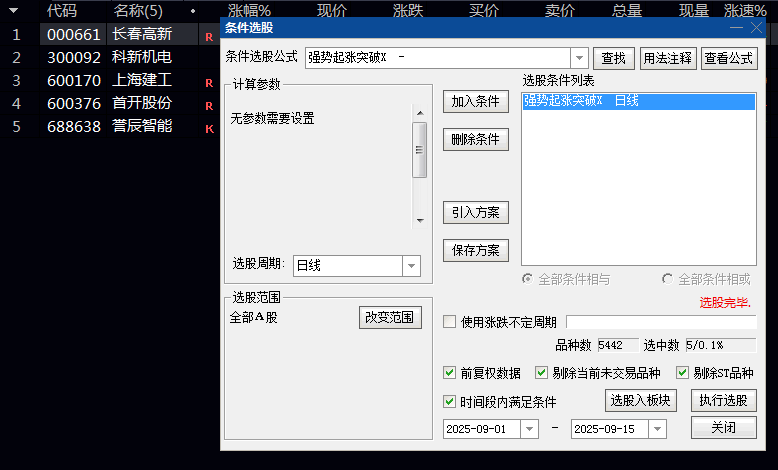Image resolution: width=778 pixels, height=470 pixels.
Task: Click 改变范围 button
Action: point(390,317)
